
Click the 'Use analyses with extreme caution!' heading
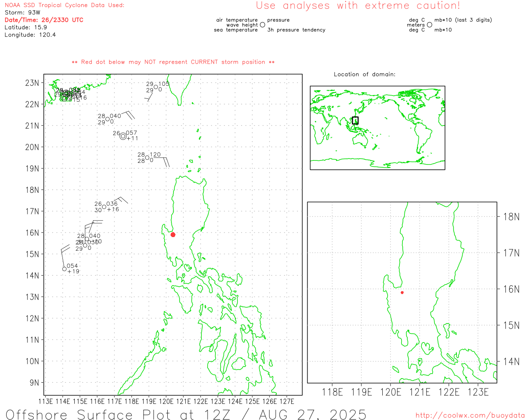(358, 5)
